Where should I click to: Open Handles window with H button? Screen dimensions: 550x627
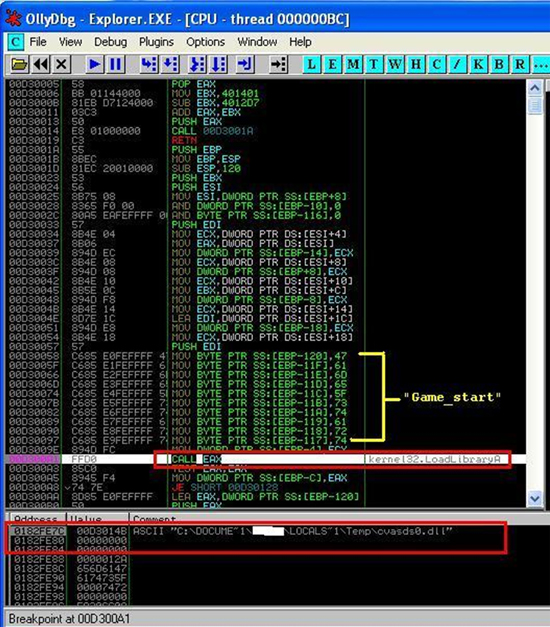pyautogui.click(x=416, y=64)
